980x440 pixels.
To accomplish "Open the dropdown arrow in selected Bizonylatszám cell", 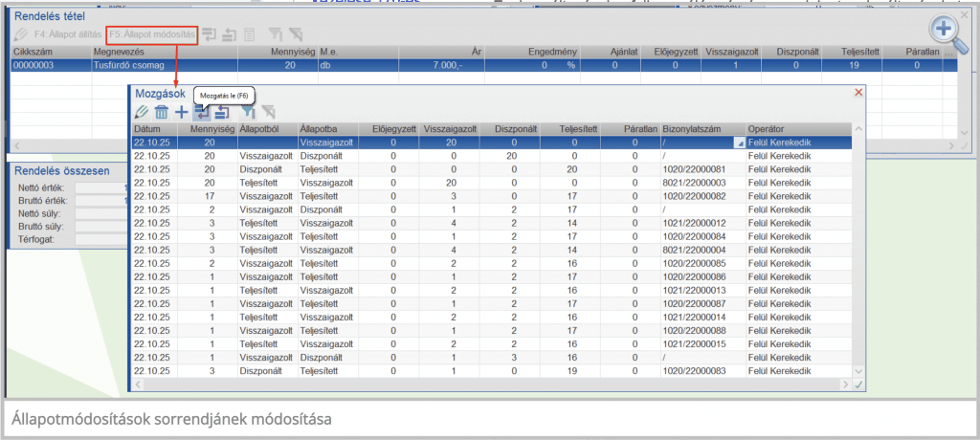I will click(738, 143).
